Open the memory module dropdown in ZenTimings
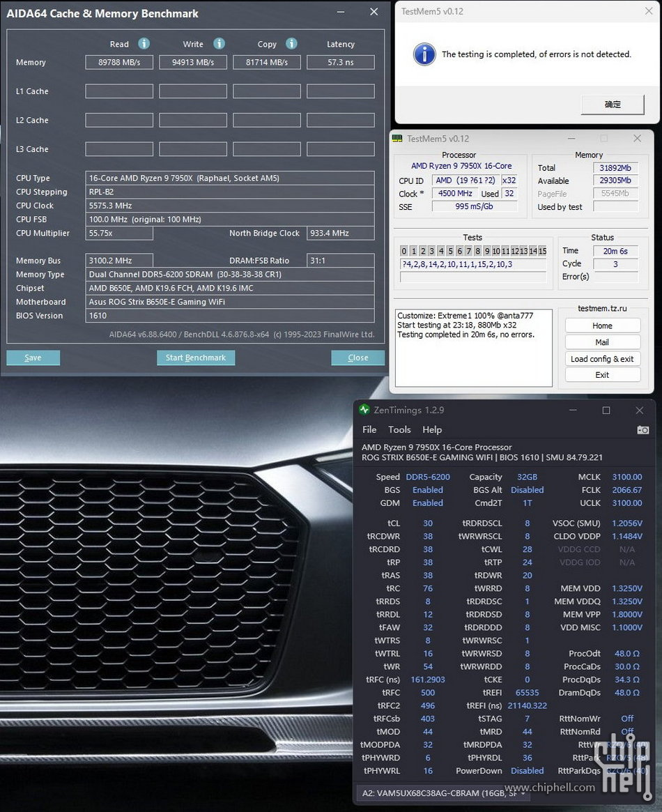 [x=444, y=793]
